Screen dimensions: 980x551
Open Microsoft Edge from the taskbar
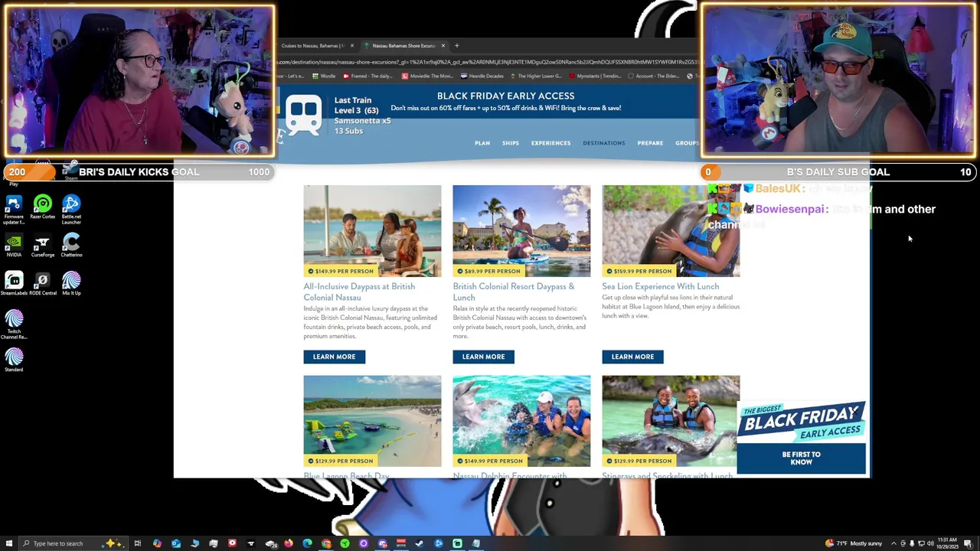tap(307, 543)
